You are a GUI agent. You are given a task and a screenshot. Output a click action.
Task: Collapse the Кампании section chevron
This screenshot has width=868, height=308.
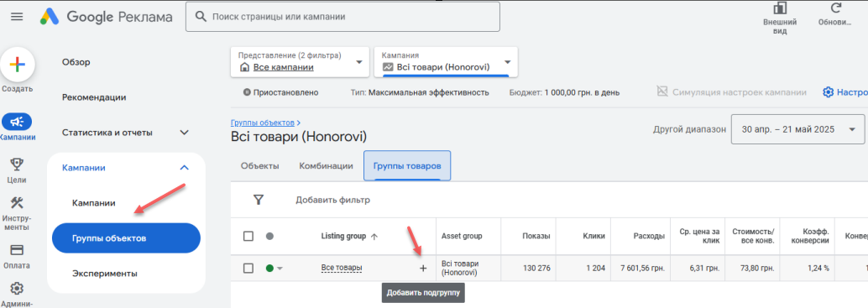(x=185, y=168)
